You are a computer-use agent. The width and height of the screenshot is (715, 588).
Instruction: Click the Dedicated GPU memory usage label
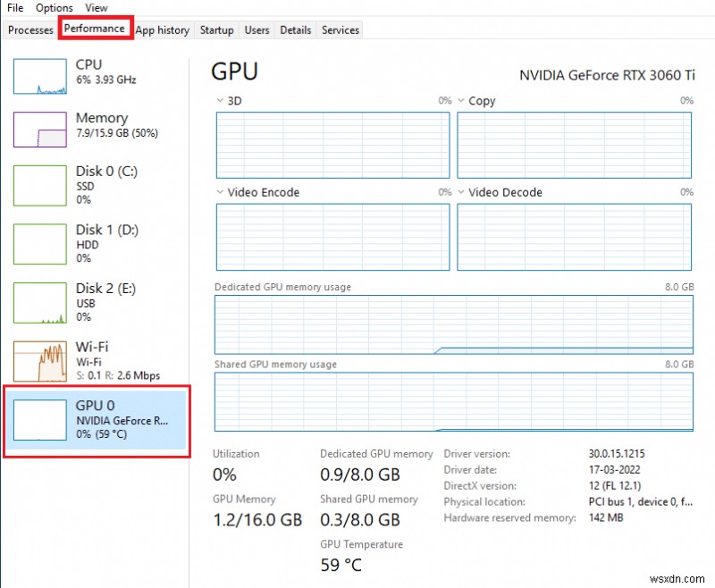pyautogui.click(x=282, y=287)
